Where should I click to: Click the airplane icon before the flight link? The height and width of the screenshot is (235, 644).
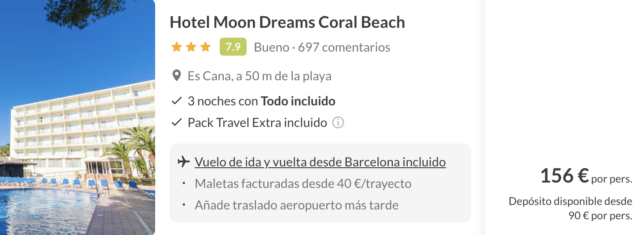click(183, 162)
